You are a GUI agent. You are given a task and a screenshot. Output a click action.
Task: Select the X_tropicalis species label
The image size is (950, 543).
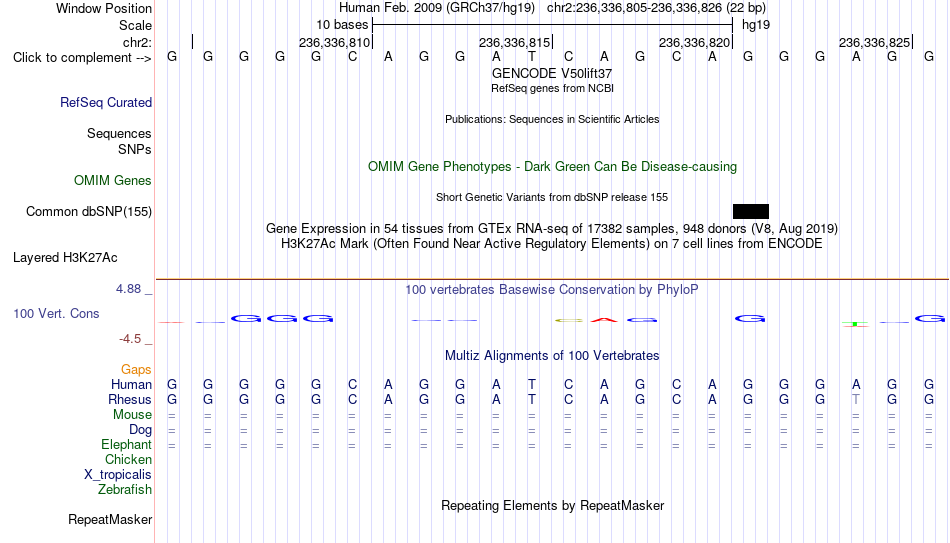pos(118,475)
